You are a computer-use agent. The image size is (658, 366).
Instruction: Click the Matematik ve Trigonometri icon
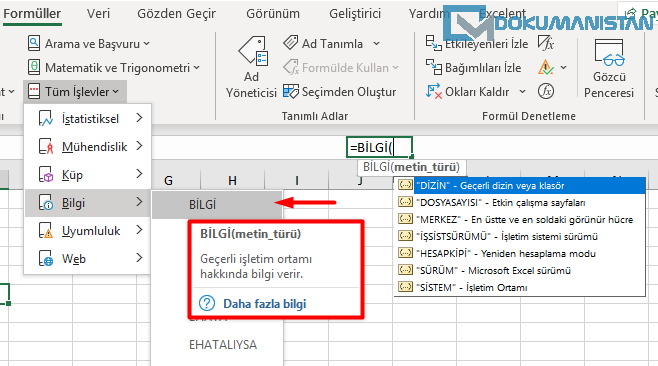coord(34,67)
